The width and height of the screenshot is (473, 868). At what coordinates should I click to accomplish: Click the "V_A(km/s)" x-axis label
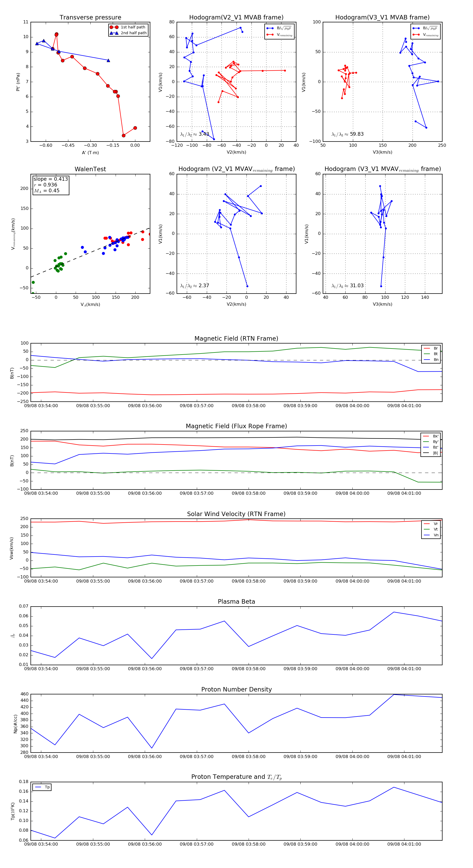point(90,304)
